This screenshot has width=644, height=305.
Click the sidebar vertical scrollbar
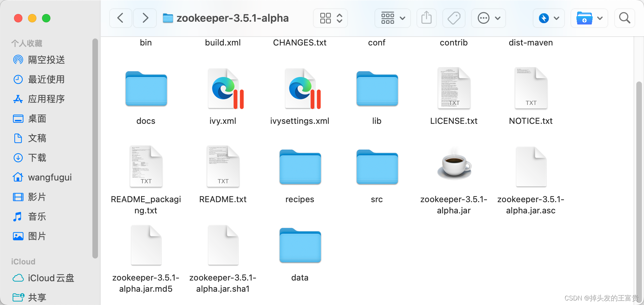(95, 148)
